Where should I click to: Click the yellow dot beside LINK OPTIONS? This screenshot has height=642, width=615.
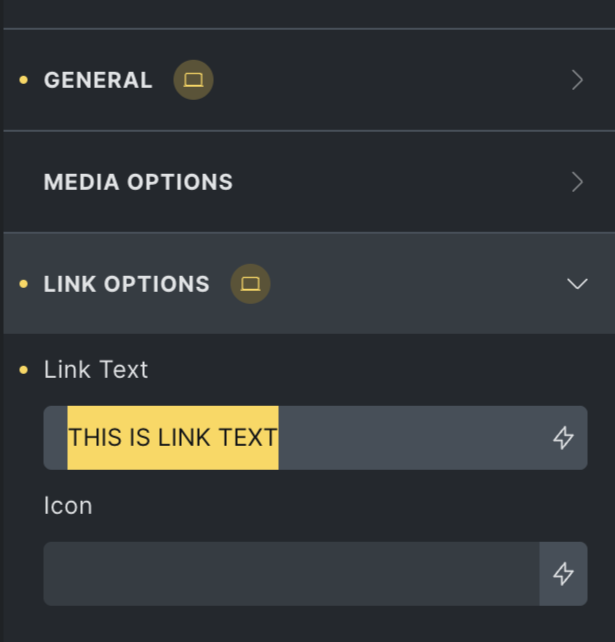click(24, 284)
